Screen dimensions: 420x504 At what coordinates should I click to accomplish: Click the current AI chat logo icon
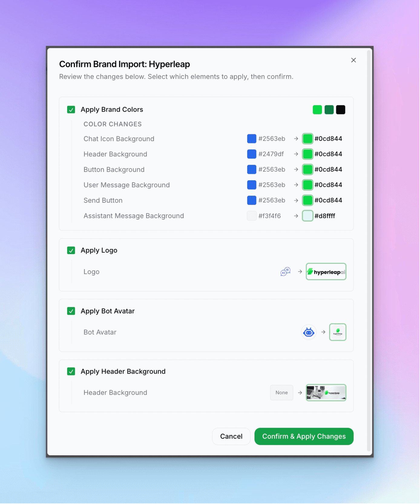(x=285, y=272)
